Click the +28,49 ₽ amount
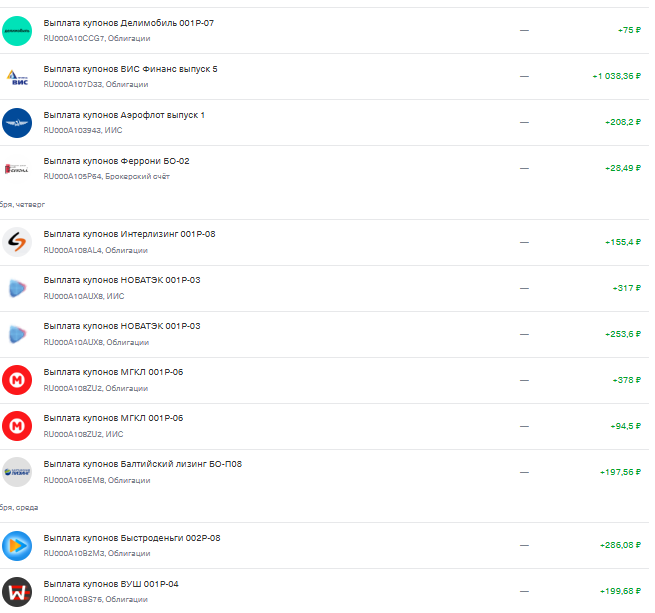The image size is (655, 613). (623, 168)
